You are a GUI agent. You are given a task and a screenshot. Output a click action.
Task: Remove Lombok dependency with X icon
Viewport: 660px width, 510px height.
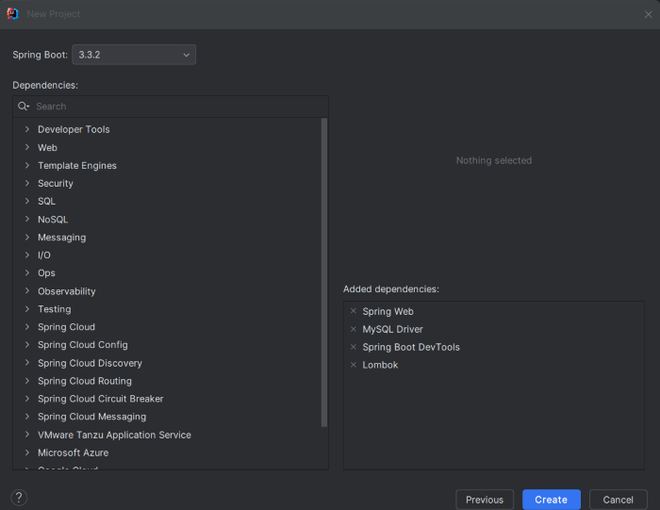coord(353,365)
